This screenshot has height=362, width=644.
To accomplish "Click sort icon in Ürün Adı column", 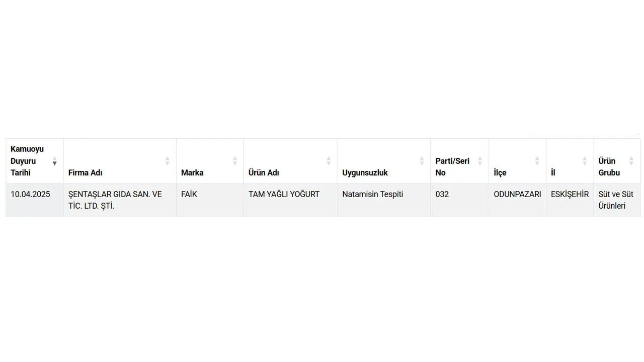I will (329, 161).
